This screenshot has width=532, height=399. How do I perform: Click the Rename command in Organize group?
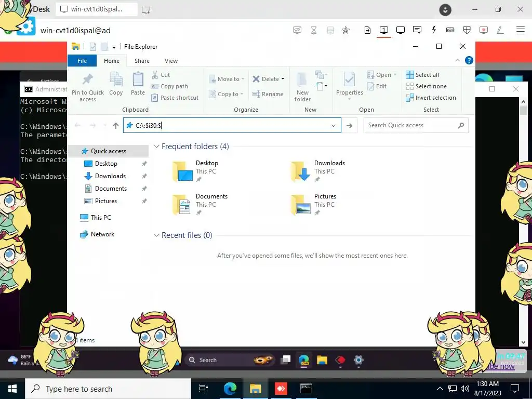[268, 94]
